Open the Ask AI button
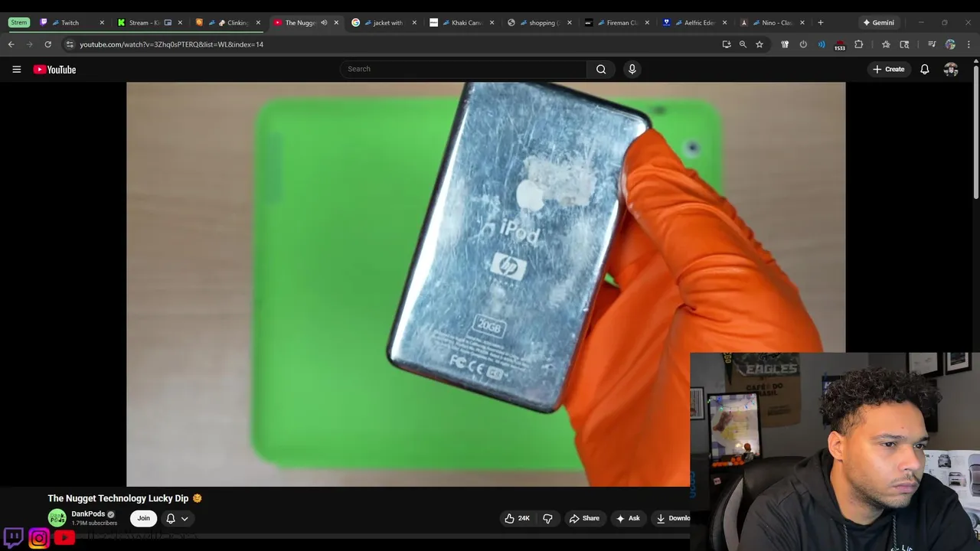This screenshot has width=980, height=551. click(x=627, y=518)
